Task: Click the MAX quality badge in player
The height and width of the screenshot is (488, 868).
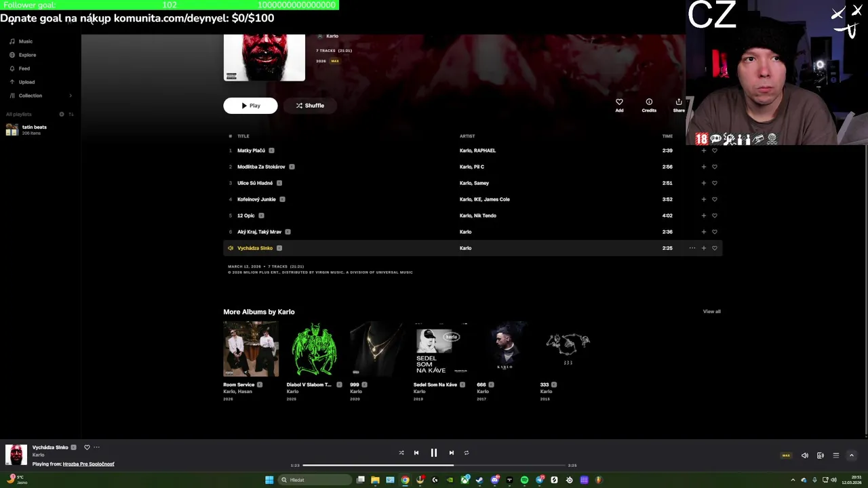Action: pos(786,455)
